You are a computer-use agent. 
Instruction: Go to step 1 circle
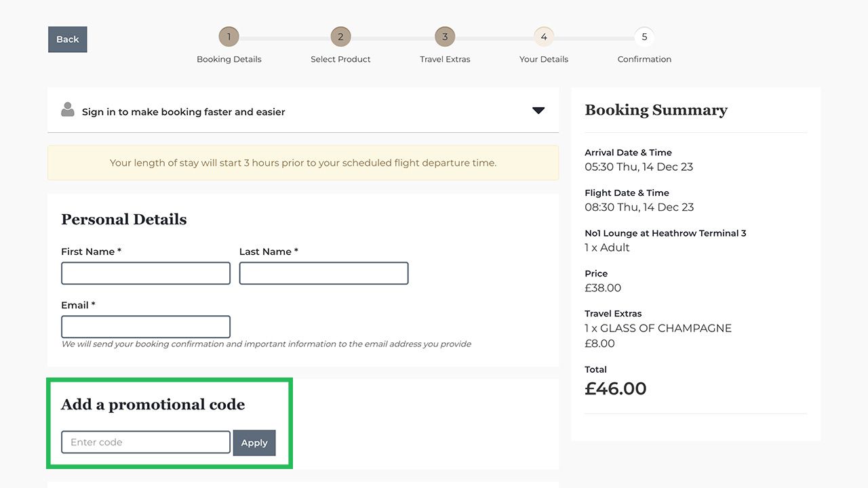(x=229, y=37)
